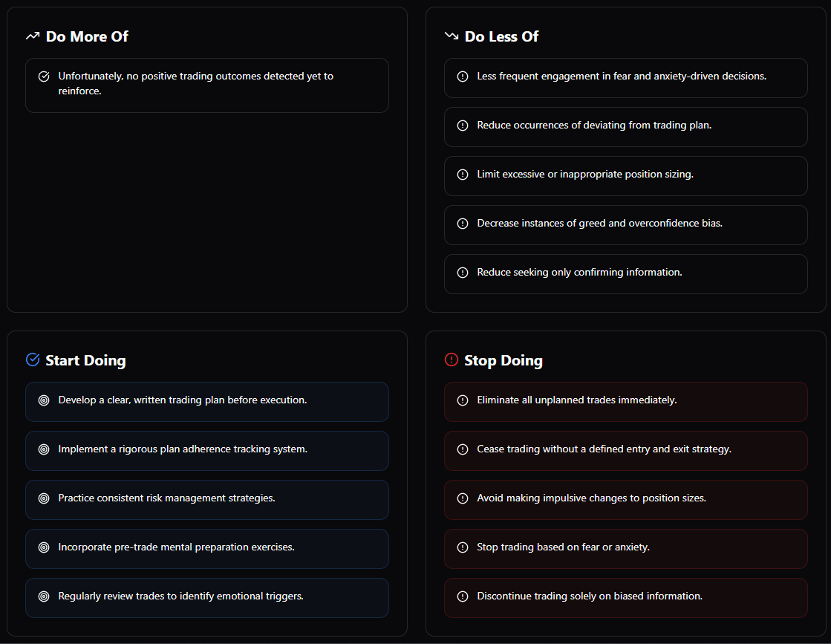This screenshot has width=831, height=644.
Task: Click the trending-up icon beside Do More Of
Action: pos(33,36)
